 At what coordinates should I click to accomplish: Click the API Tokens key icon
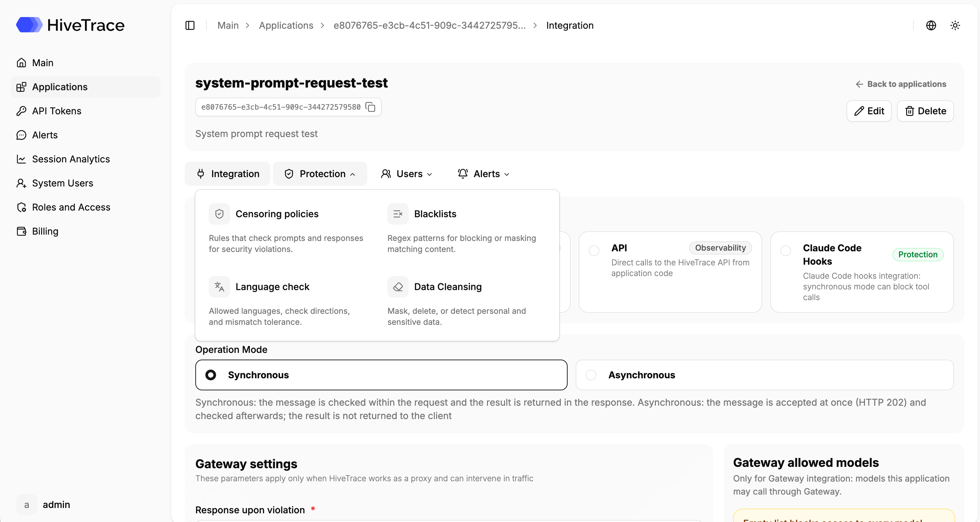click(x=21, y=111)
